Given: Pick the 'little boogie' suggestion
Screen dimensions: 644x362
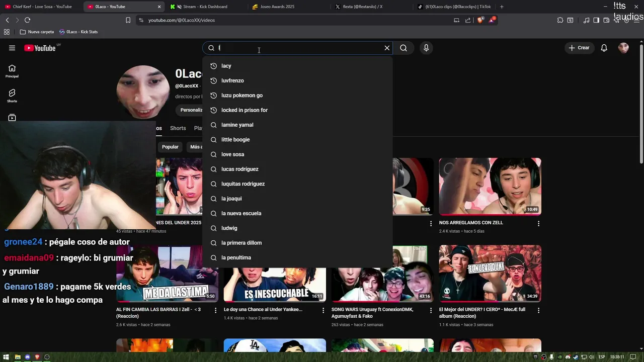Looking at the screenshot, I should tap(297, 140).
